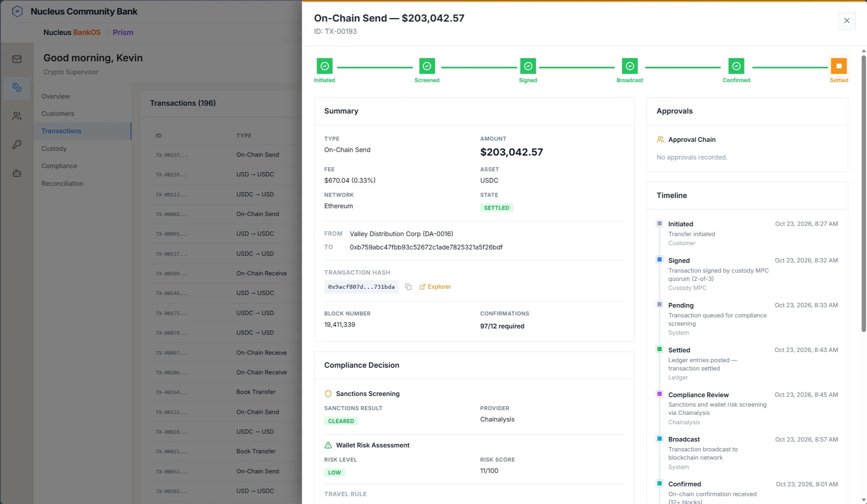Select transaction row TX-00082
This screenshot has height=504, width=867.
[225, 214]
